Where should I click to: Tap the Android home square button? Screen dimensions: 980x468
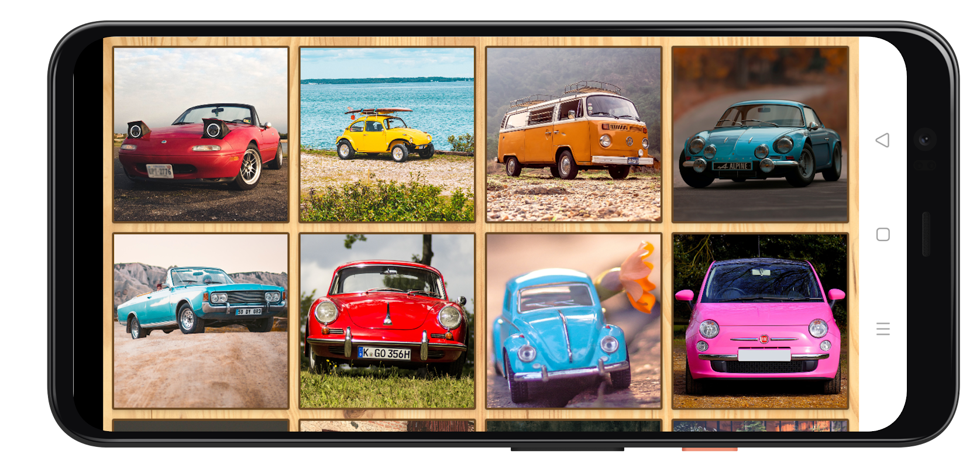(883, 235)
